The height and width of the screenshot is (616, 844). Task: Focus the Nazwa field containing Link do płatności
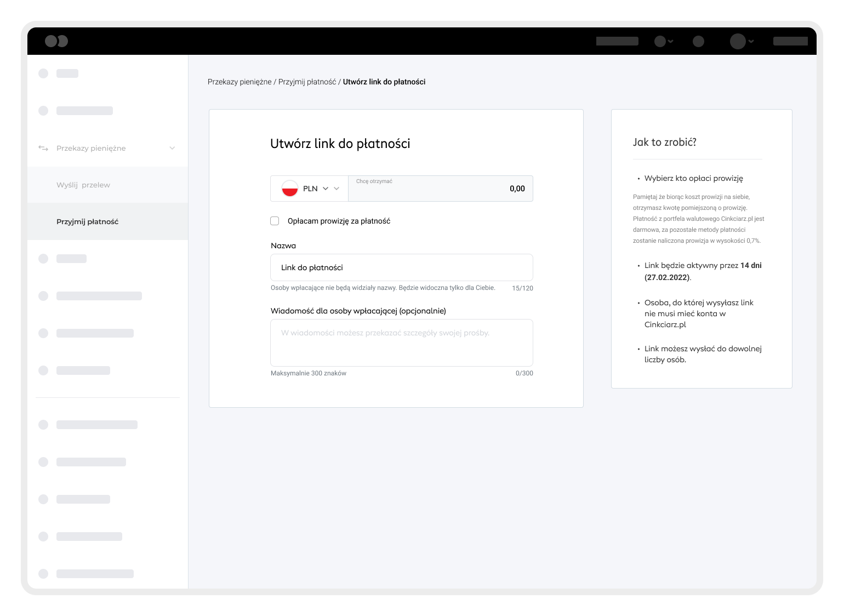coord(401,267)
